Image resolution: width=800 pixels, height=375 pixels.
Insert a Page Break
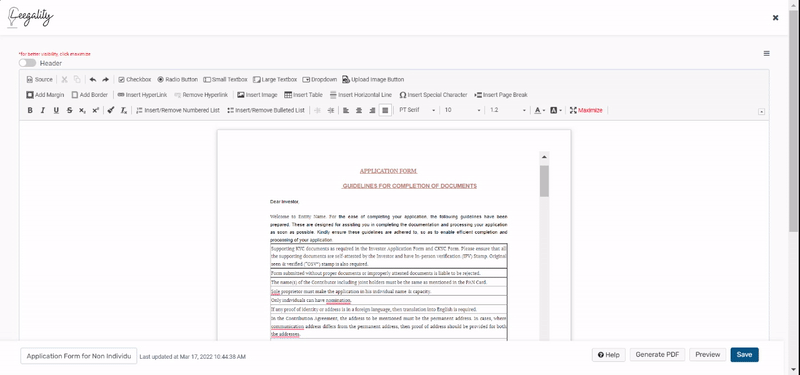point(501,95)
